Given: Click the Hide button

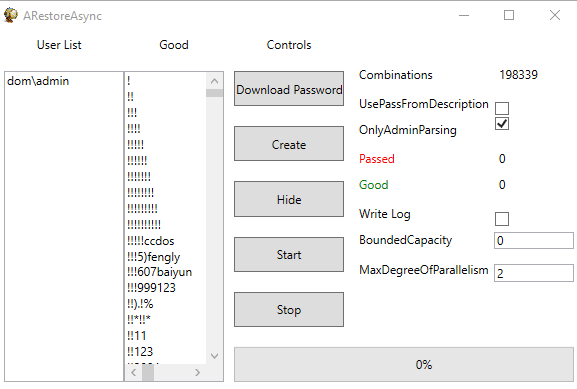Looking at the screenshot, I should [289, 199].
